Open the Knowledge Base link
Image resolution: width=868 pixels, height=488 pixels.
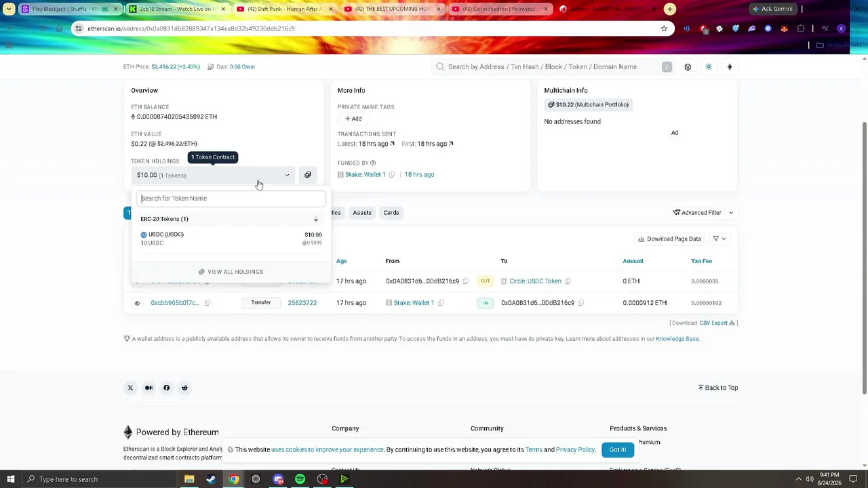pyautogui.click(x=677, y=339)
